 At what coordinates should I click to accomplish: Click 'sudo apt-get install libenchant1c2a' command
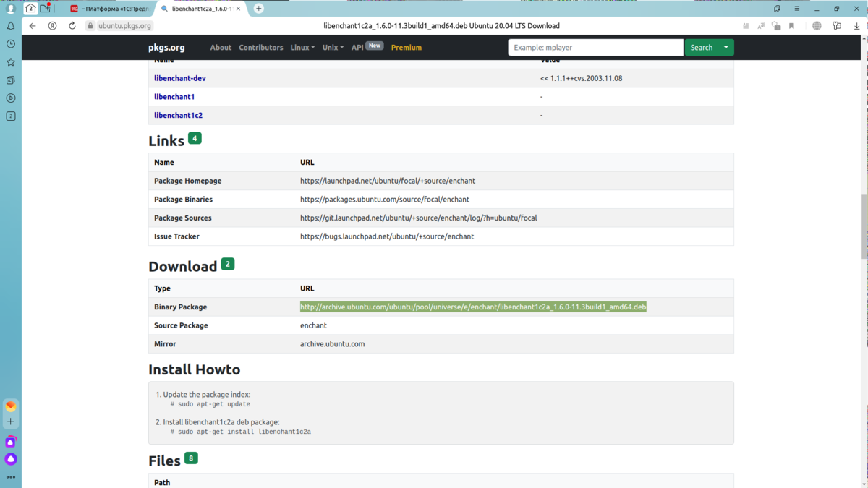pyautogui.click(x=244, y=432)
